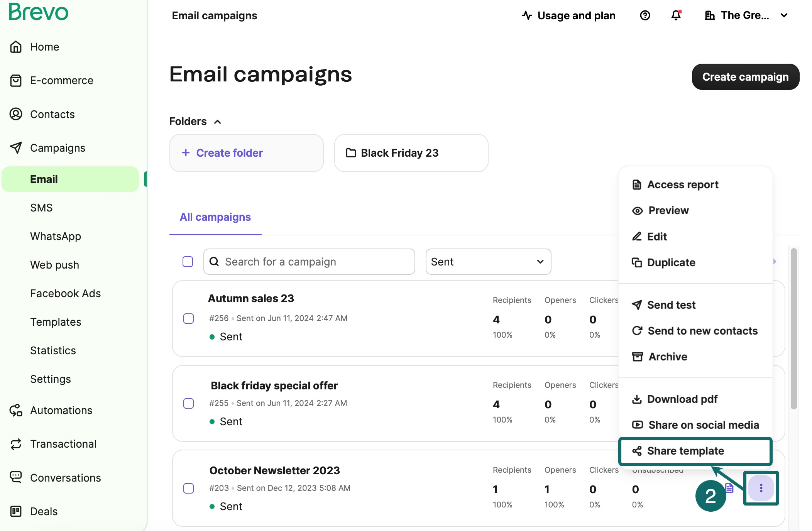Open the help question mark icon
The width and height of the screenshot is (812, 531).
645,15
